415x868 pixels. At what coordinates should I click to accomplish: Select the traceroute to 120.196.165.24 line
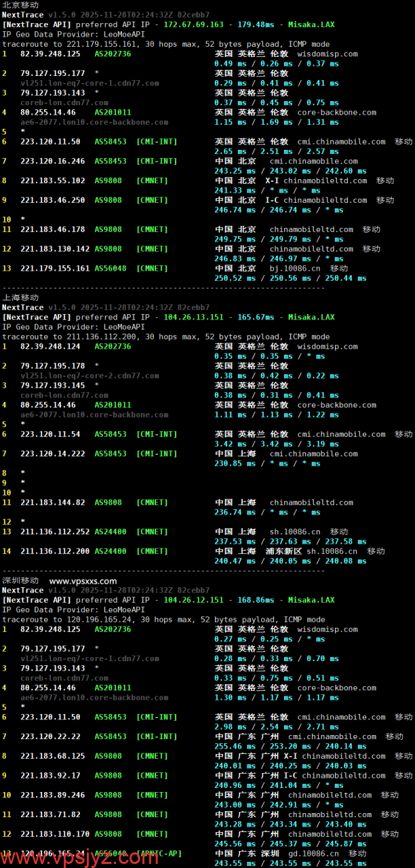[166, 620]
